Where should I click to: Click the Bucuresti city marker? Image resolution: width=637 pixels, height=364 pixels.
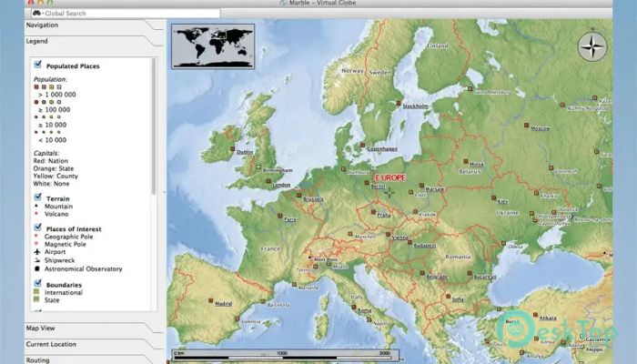(x=470, y=273)
